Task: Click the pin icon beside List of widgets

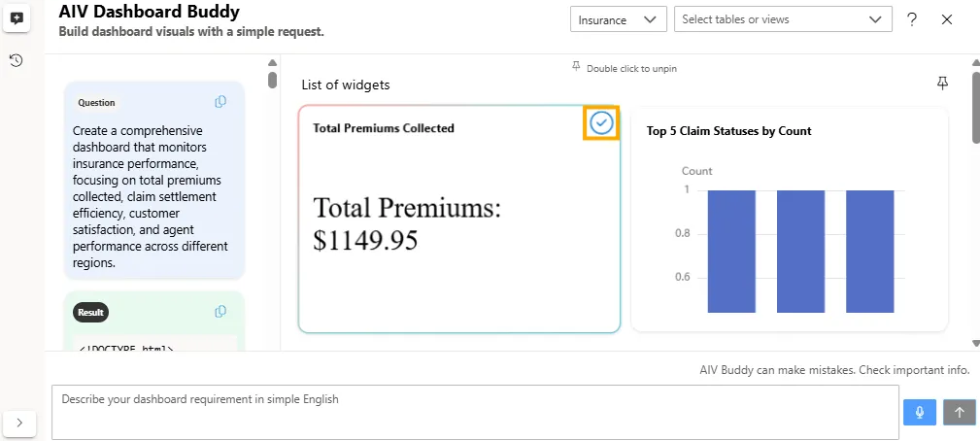Action: 942,84
